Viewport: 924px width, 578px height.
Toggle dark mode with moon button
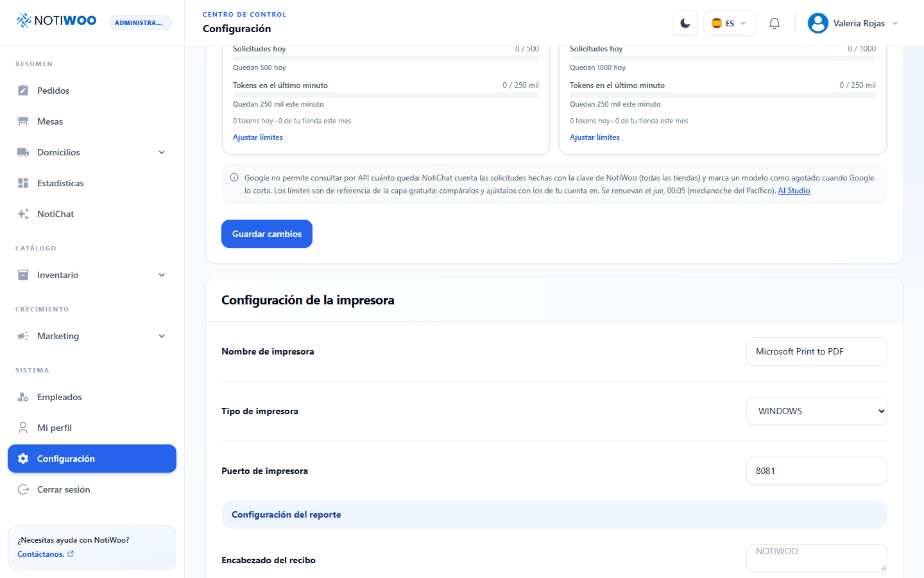[685, 23]
